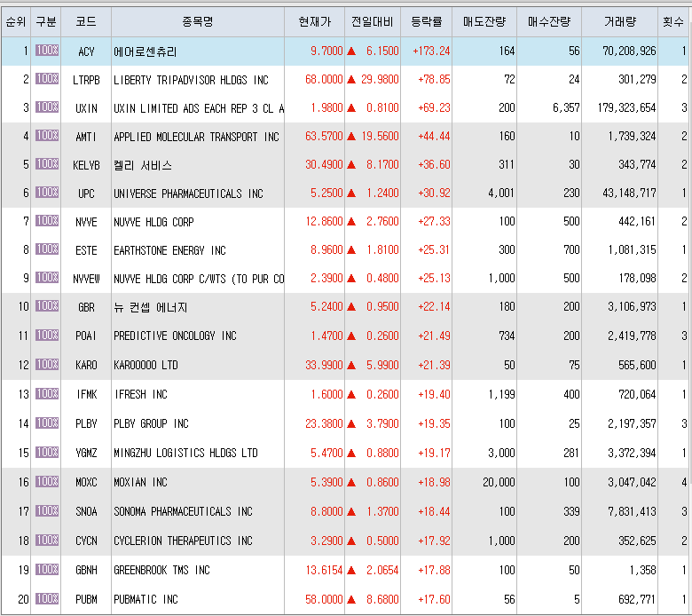The height and width of the screenshot is (616, 692).
Task: Click the 100% badge in IFMK row
Action: tap(47, 394)
